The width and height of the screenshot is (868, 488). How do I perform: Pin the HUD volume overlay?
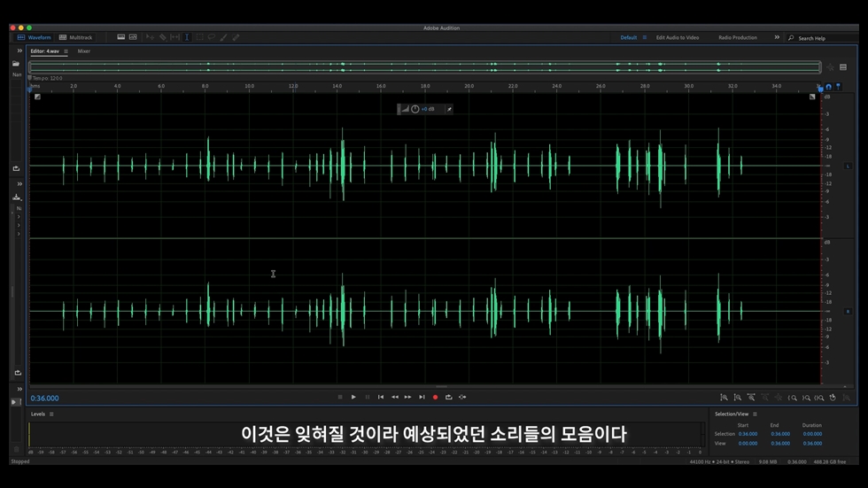[x=449, y=109]
